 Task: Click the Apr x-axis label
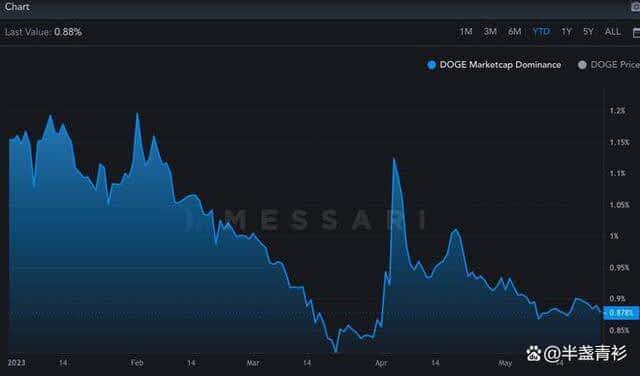(x=381, y=363)
